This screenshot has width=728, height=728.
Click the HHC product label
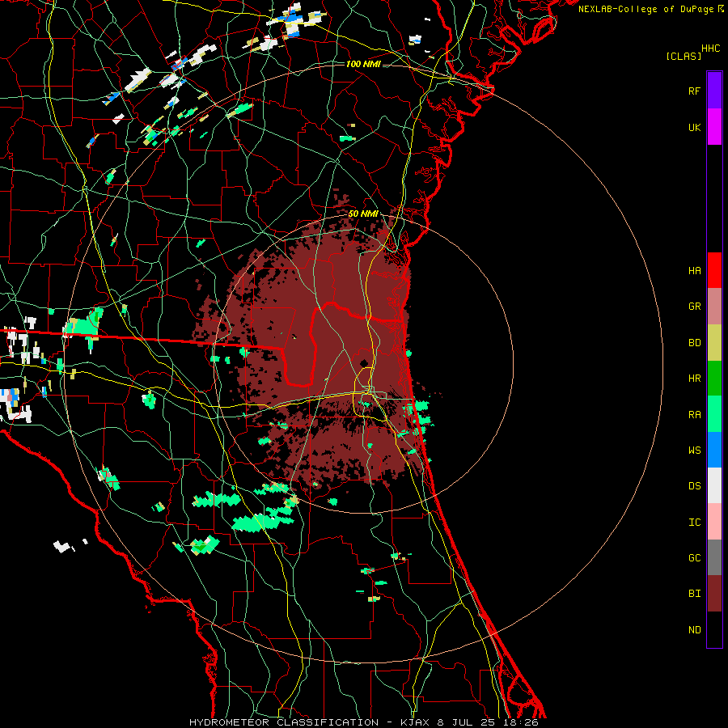pyautogui.click(x=711, y=49)
